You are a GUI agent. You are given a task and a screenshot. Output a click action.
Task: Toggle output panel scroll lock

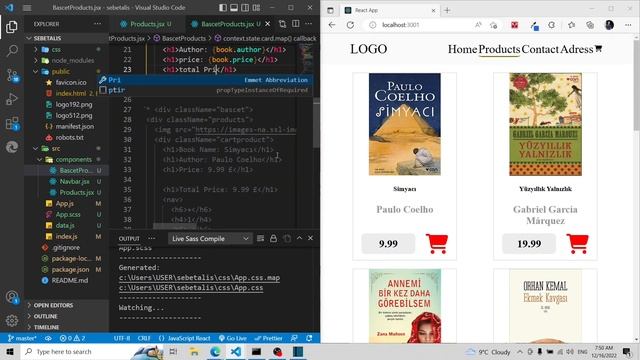(x=273, y=239)
